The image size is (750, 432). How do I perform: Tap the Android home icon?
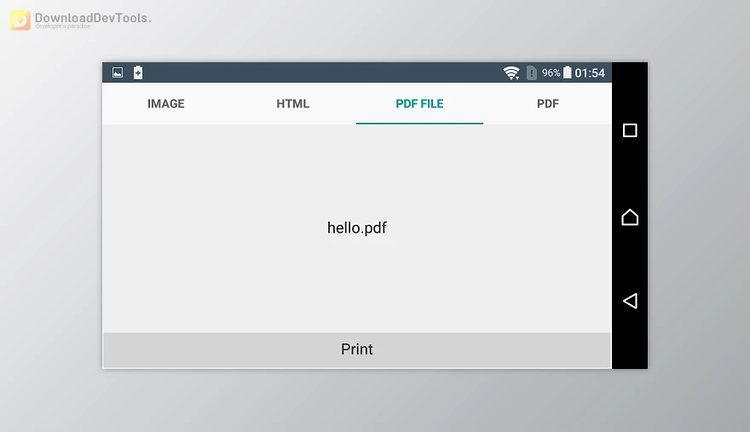tap(630, 217)
